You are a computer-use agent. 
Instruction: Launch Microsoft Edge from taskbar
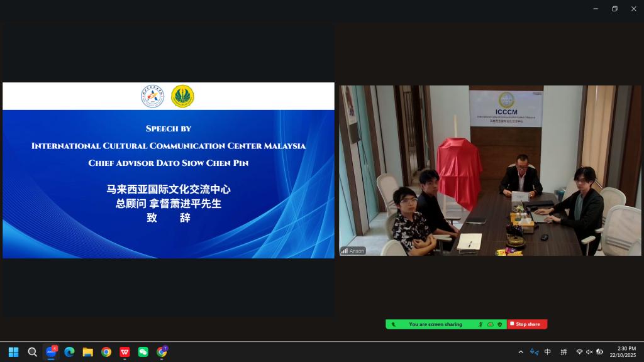pos(69,352)
